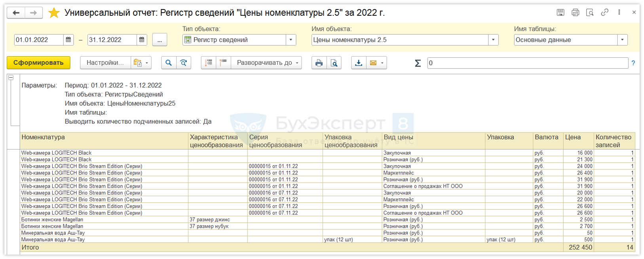Click the find-next magnifier icon
644x259 pixels.
[x=184, y=63]
